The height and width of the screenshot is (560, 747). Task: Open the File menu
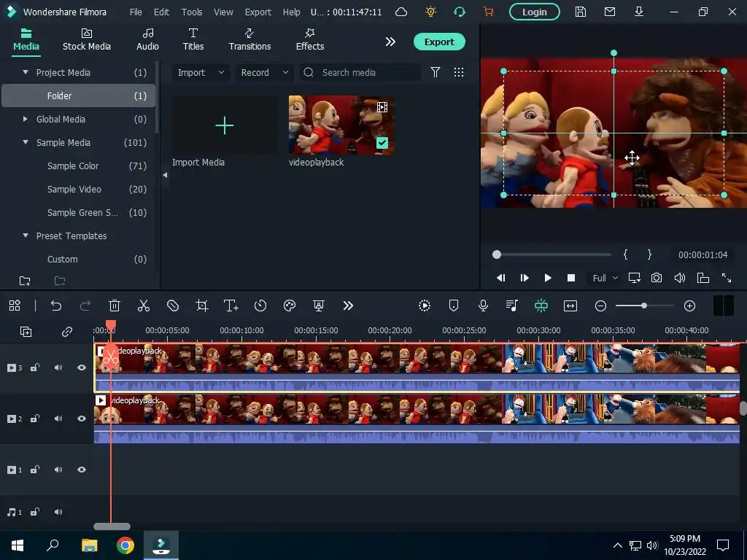click(x=136, y=12)
